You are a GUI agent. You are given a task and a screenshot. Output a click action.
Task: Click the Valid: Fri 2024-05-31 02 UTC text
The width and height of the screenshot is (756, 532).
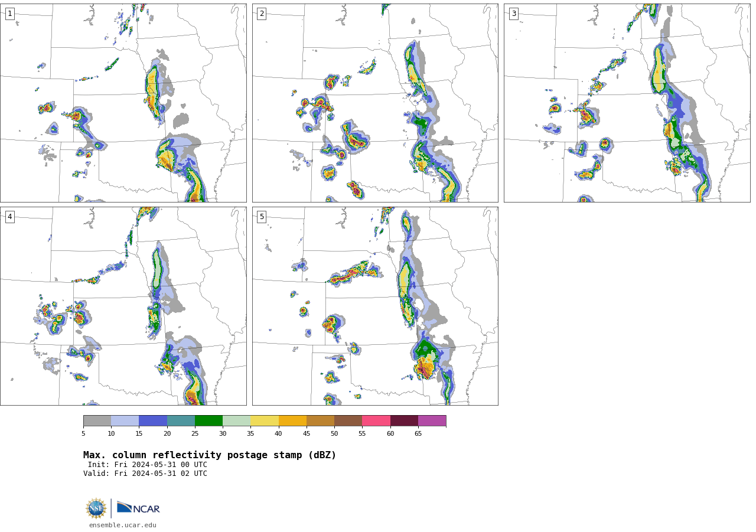click(x=145, y=474)
